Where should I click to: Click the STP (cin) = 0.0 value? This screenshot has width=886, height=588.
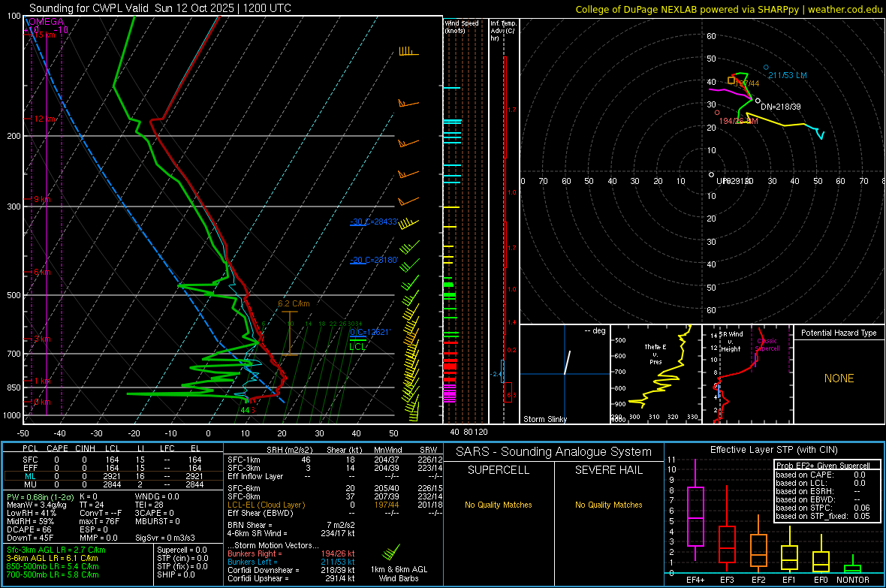(182, 558)
